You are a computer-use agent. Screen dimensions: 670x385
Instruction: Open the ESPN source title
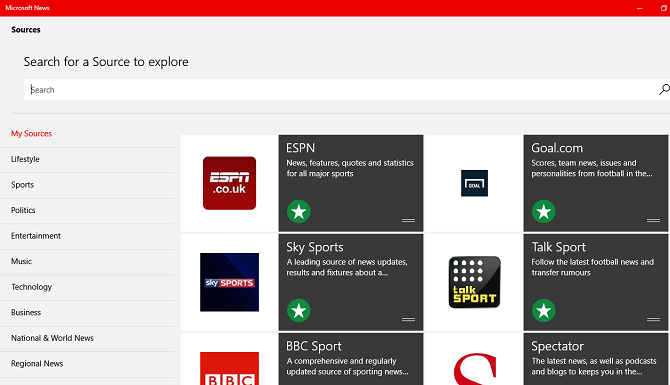coord(300,148)
